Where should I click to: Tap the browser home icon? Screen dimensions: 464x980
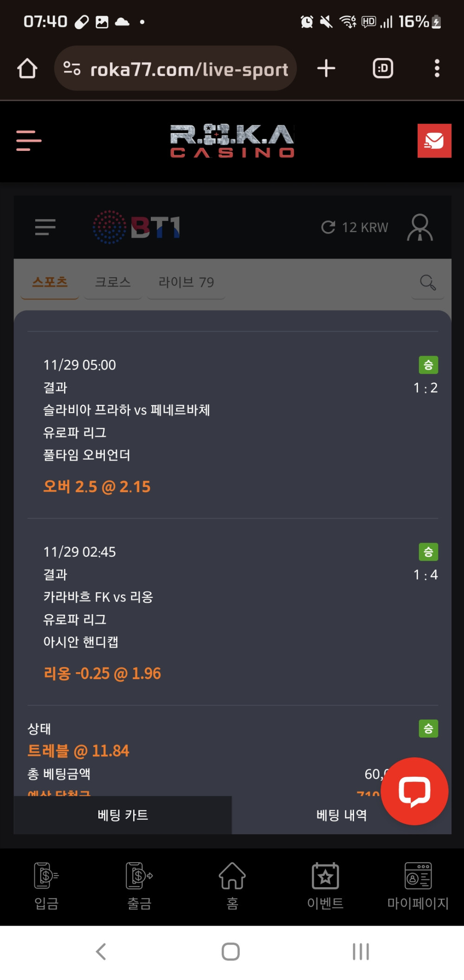click(x=27, y=69)
